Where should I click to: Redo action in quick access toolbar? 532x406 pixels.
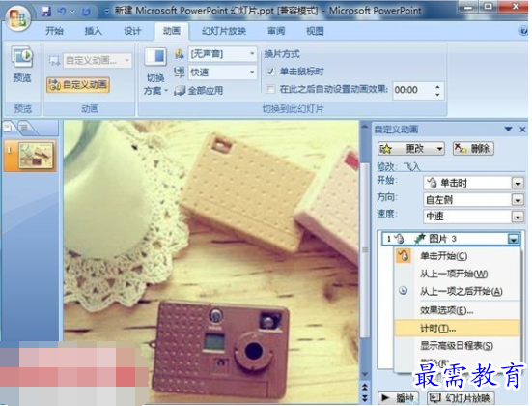click(86, 12)
